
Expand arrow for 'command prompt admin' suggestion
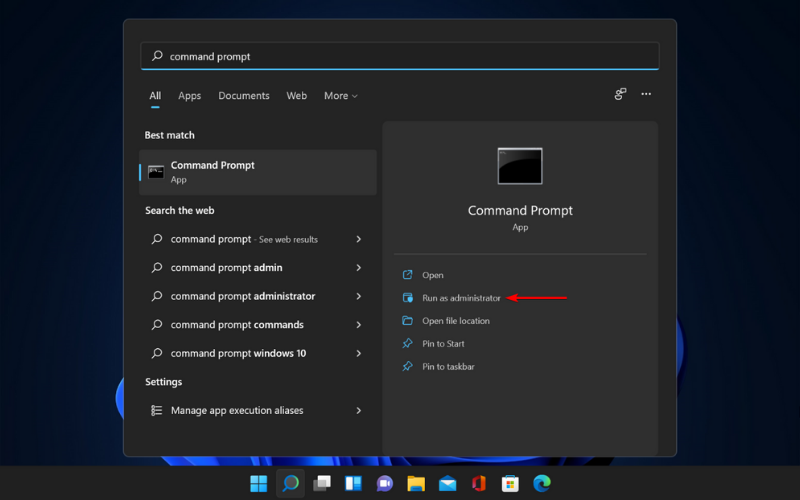pos(359,268)
